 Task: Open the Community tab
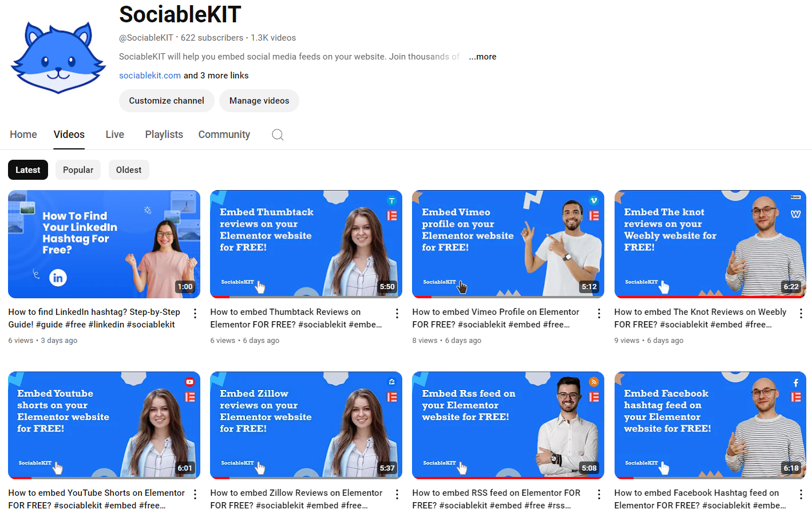(224, 135)
